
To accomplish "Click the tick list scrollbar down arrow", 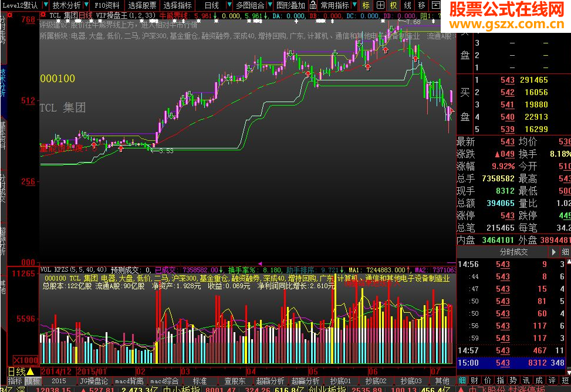I will tap(569, 373).
